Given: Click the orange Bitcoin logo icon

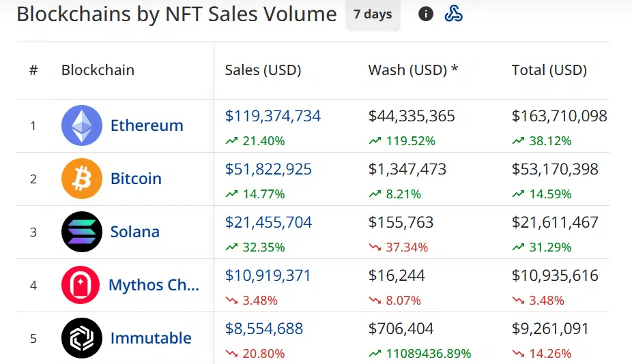Looking at the screenshot, I should pyautogui.click(x=82, y=179).
